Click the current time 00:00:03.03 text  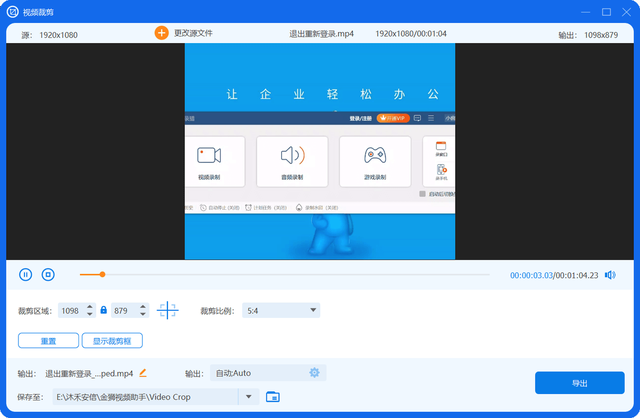tap(531, 276)
